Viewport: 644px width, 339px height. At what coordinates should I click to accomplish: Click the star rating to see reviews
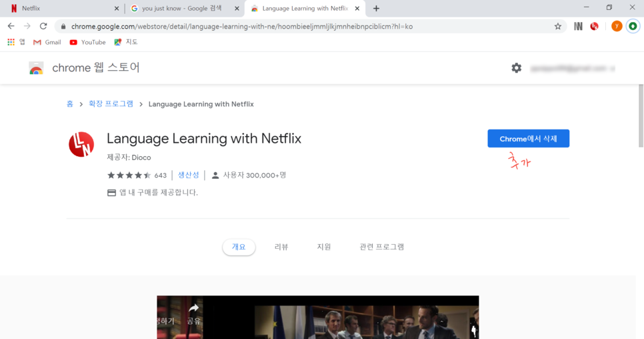pyautogui.click(x=129, y=176)
